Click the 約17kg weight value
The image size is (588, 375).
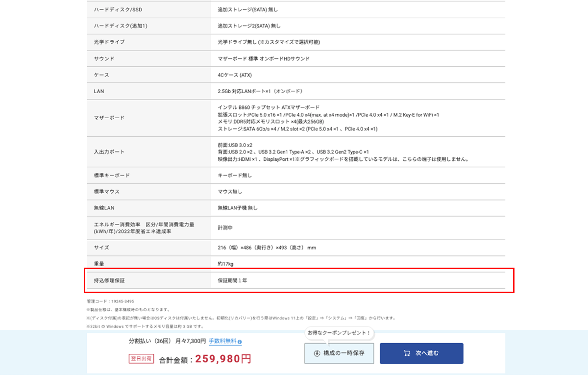coord(225,264)
